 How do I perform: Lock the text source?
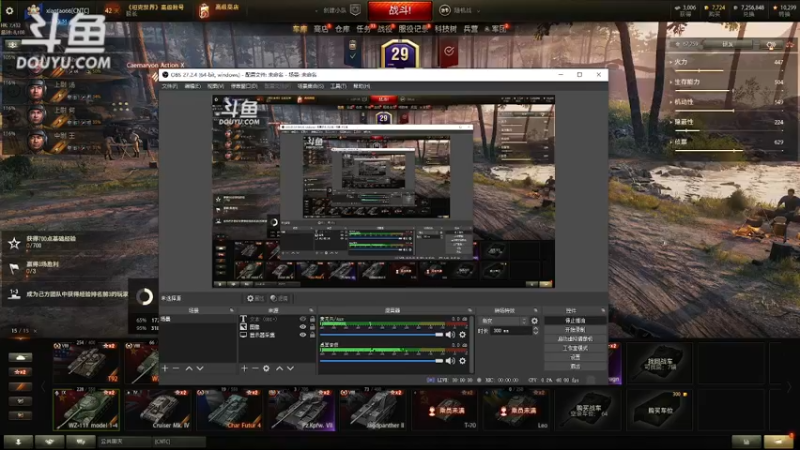312,319
